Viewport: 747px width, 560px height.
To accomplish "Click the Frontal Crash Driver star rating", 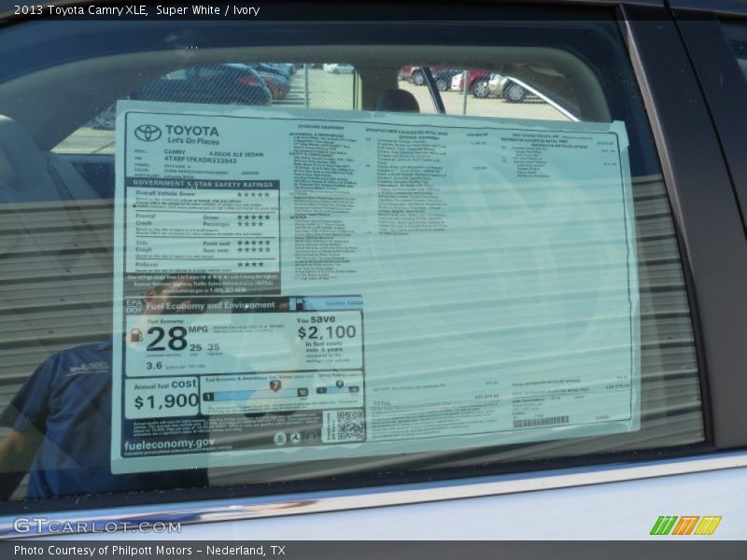I will coord(252,217).
